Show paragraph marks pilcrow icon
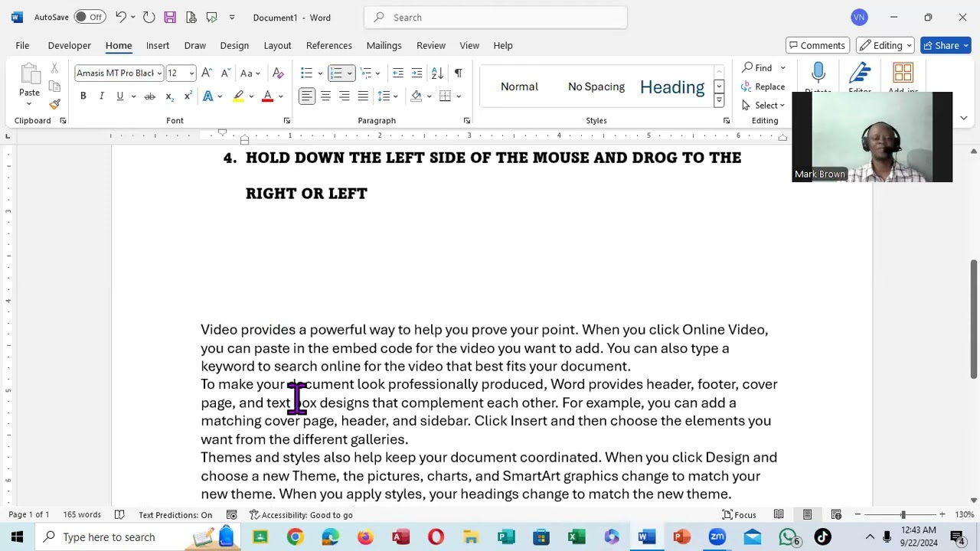This screenshot has height=551, width=980. [458, 73]
